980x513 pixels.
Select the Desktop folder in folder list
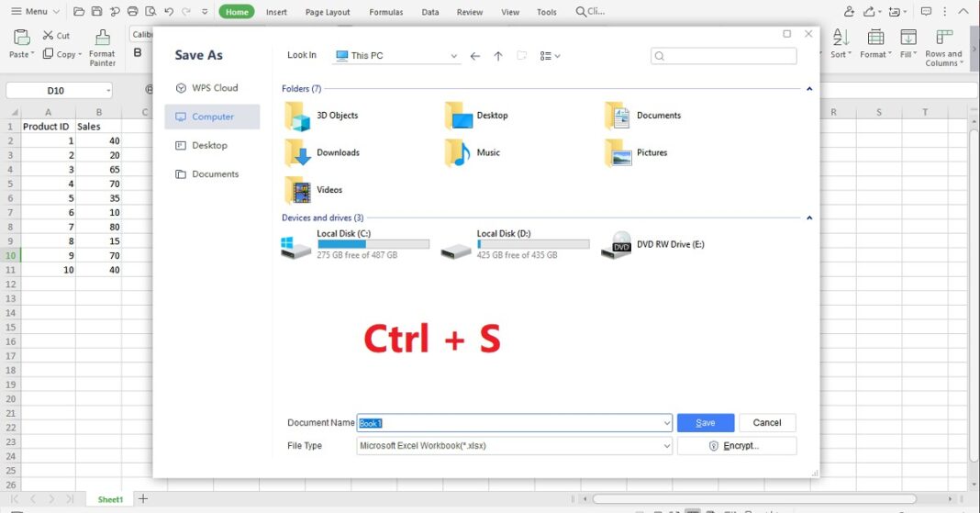476,117
